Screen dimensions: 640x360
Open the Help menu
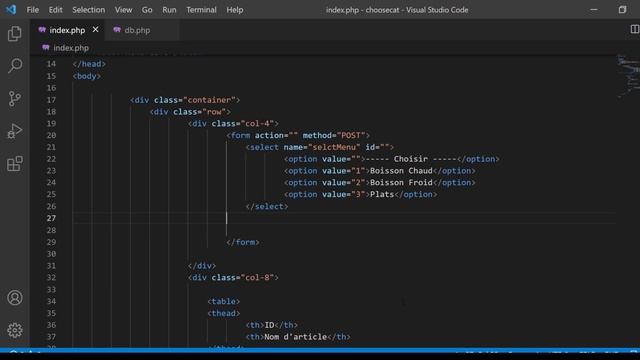click(235, 10)
